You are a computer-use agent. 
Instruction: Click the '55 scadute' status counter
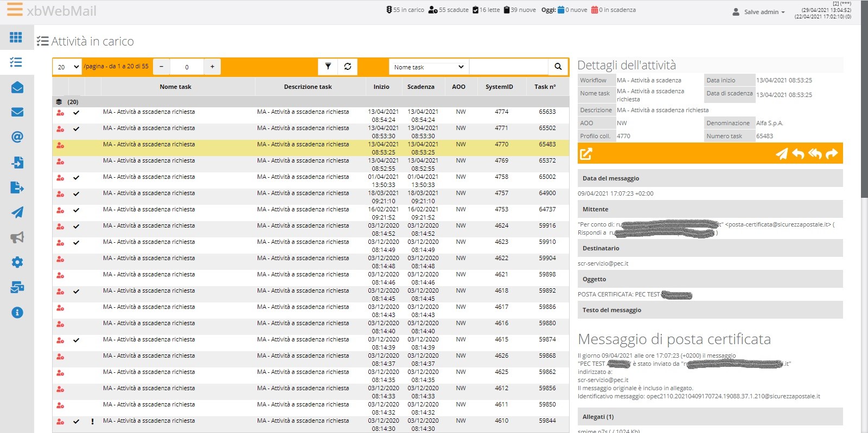tap(448, 10)
